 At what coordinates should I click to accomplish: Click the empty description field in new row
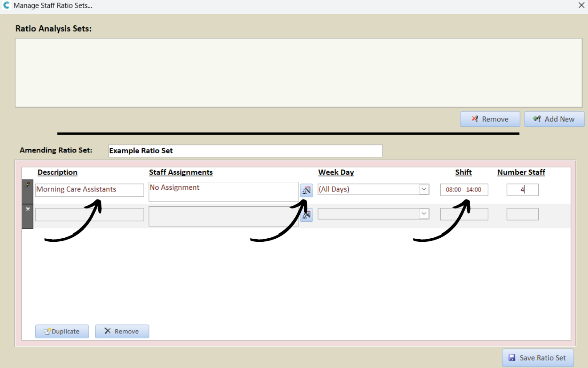[x=89, y=215]
